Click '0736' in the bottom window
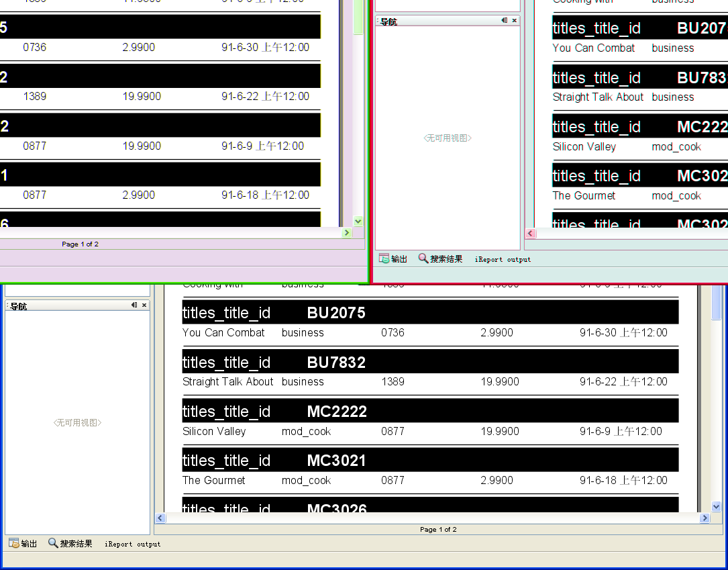728x570 pixels. coord(393,332)
